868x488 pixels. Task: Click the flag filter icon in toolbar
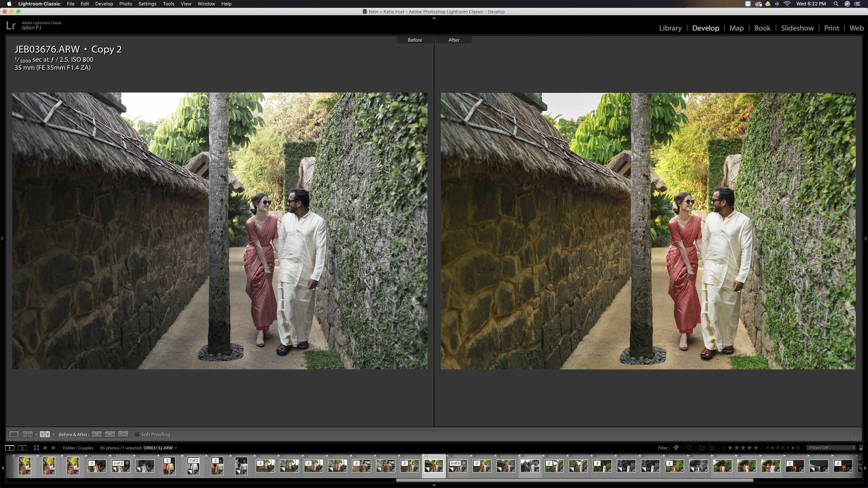pyautogui.click(x=677, y=447)
